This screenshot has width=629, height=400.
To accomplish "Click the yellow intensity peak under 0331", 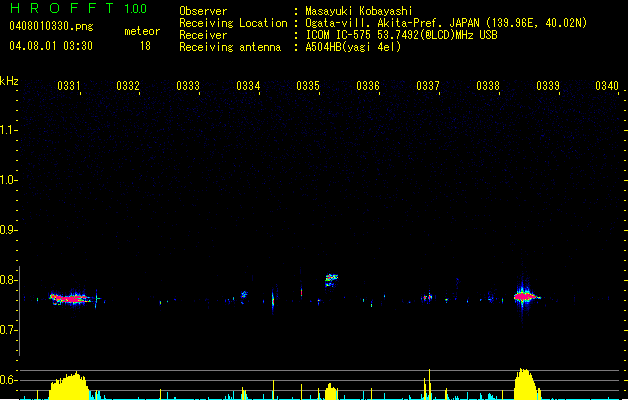I will 69,386.
